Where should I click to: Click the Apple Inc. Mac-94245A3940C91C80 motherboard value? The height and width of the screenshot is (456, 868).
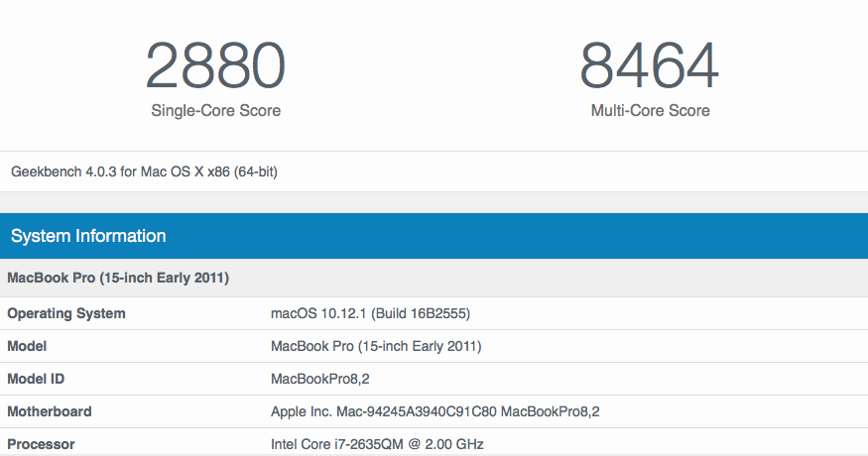[x=435, y=411]
